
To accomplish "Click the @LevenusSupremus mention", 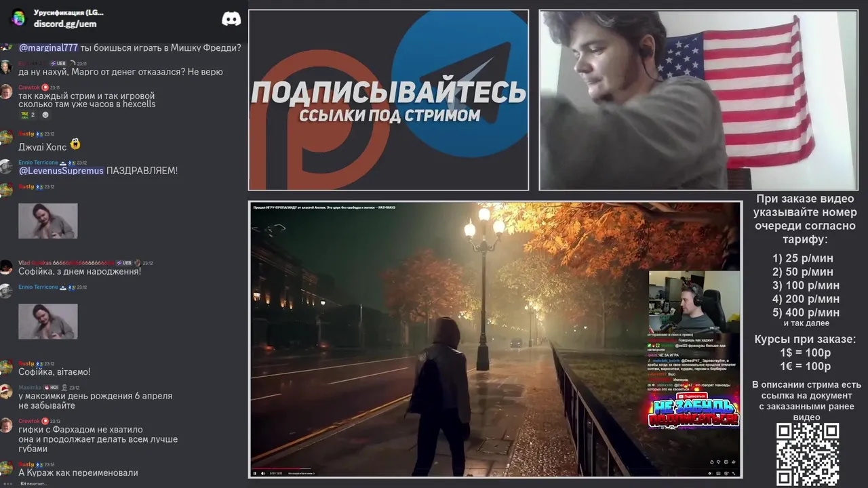I will click(61, 171).
